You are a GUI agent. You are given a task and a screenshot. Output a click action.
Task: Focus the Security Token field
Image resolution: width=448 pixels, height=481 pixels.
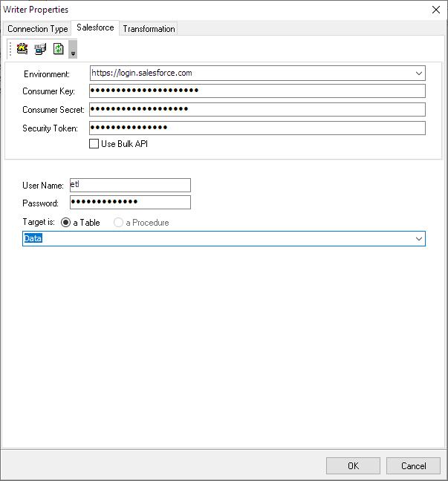(x=257, y=128)
